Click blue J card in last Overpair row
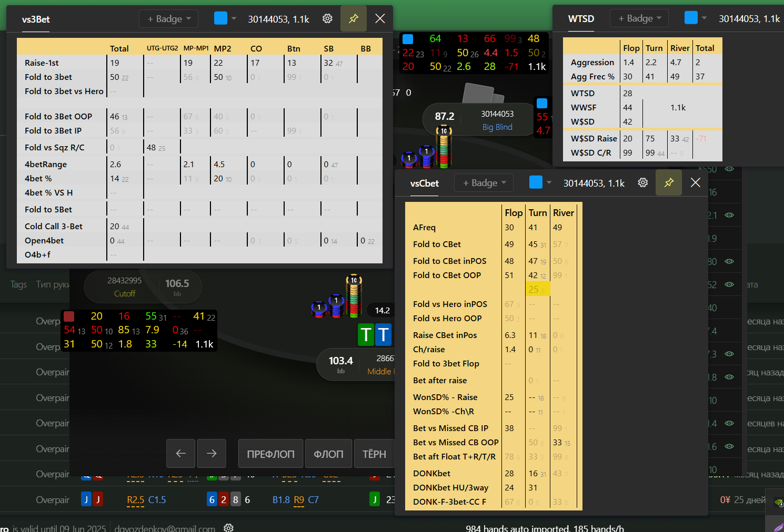 coord(86,499)
